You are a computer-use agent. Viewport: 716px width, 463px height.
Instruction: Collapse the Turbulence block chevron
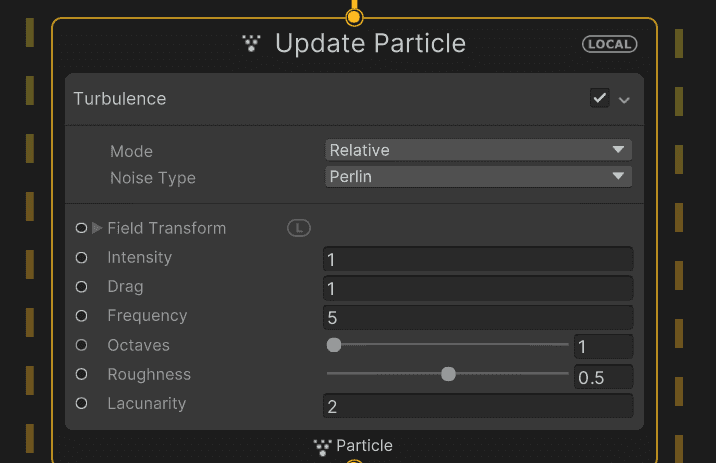pos(624,100)
